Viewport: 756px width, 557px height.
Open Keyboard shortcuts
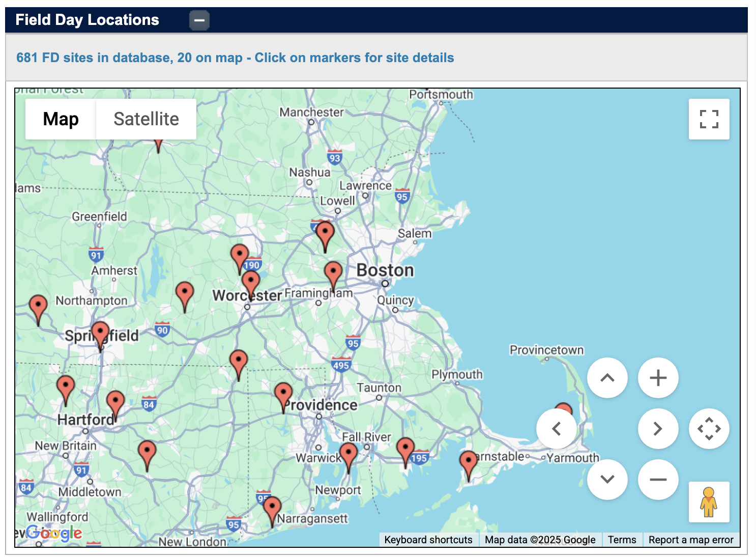tap(428, 540)
